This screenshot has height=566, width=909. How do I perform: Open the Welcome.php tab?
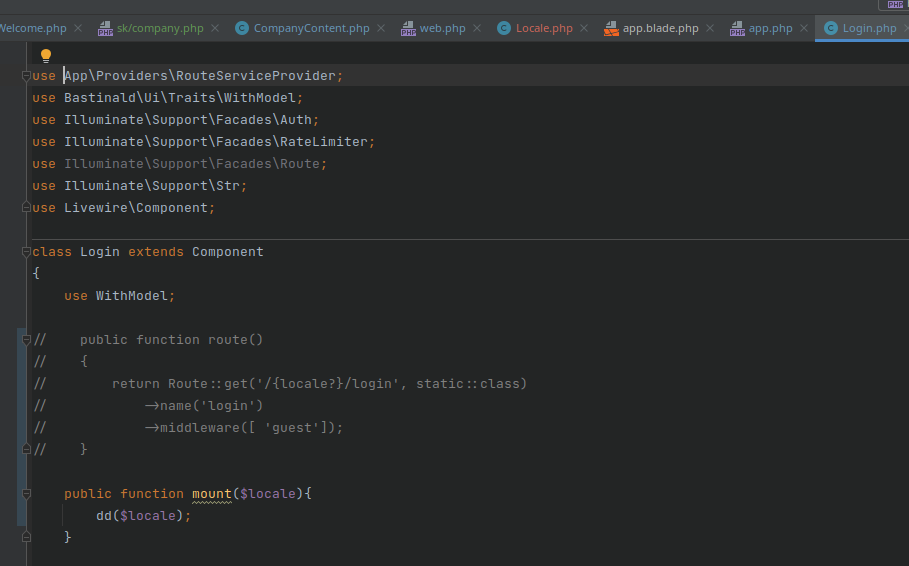tap(33, 28)
